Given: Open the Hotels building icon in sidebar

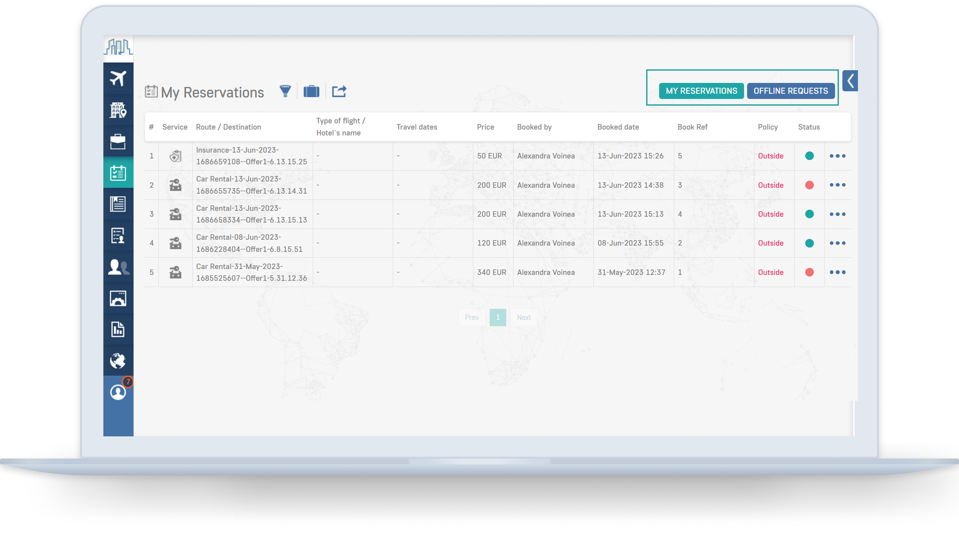Looking at the screenshot, I should (118, 110).
